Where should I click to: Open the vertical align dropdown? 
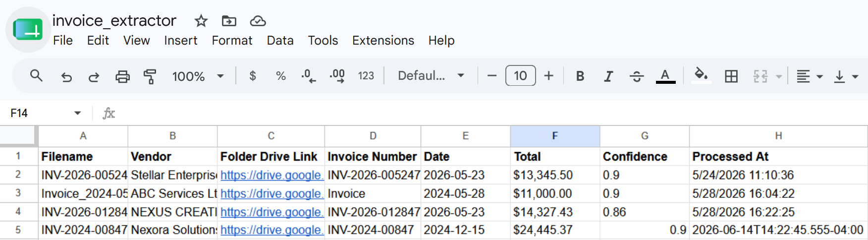(x=846, y=76)
